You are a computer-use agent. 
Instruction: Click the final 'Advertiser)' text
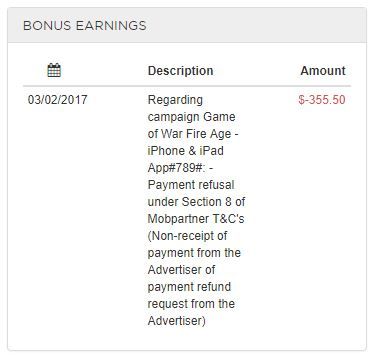click(176, 321)
